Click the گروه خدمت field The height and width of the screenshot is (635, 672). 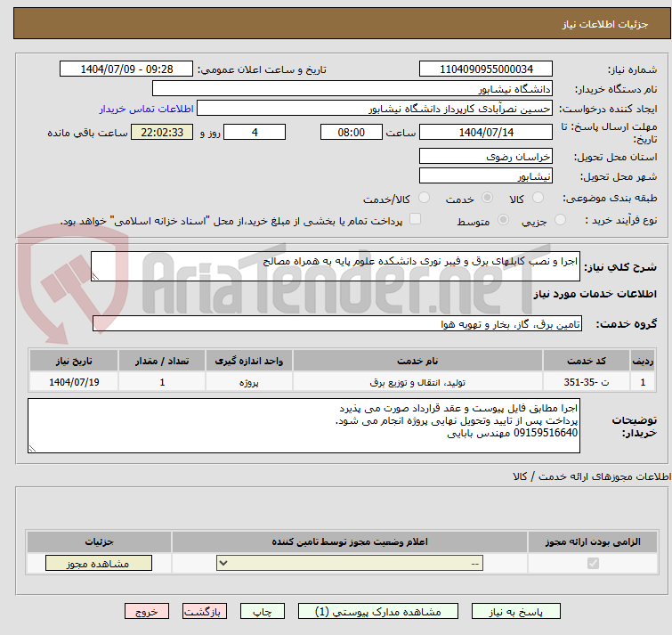[x=337, y=323]
